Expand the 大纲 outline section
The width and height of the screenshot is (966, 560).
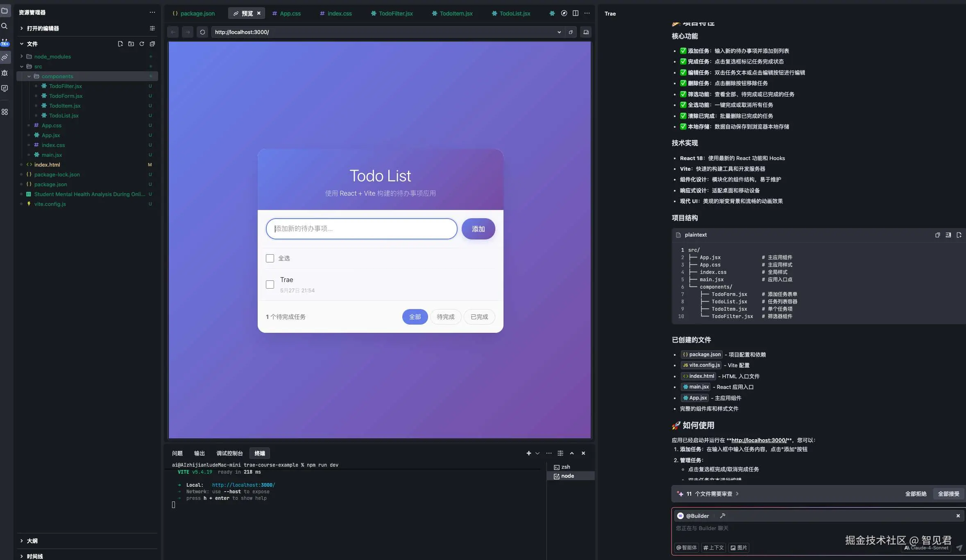32,541
